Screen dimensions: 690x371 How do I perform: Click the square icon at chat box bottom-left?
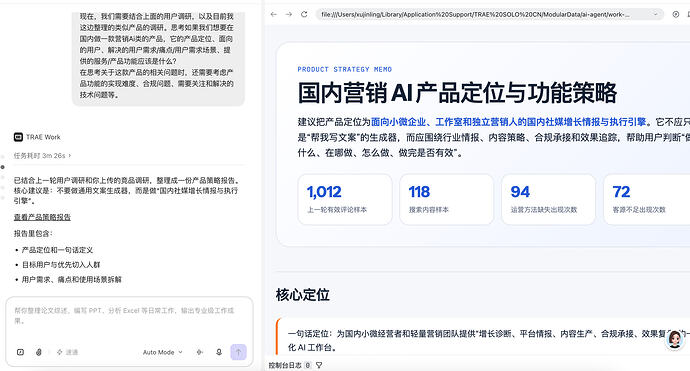pyautogui.click(x=20, y=352)
